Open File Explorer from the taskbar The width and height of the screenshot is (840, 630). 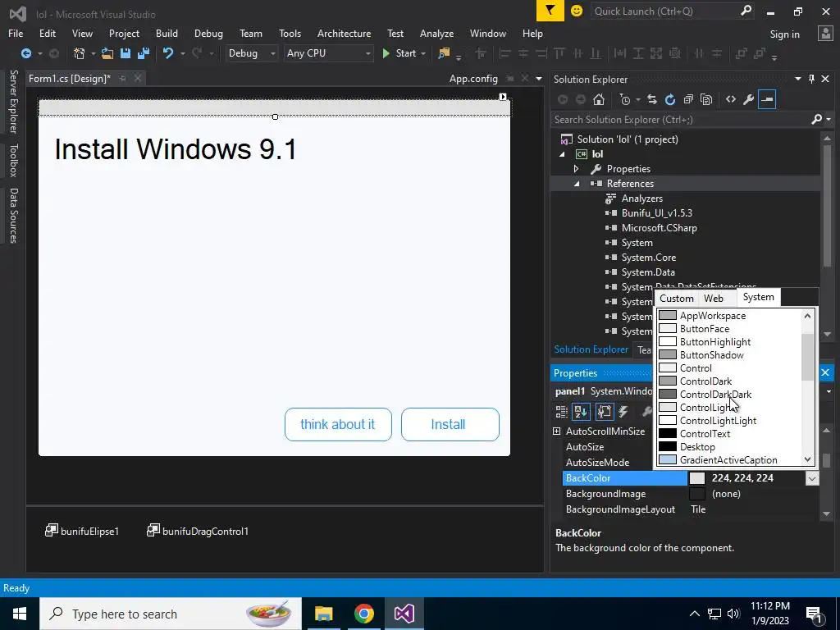[323, 614]
